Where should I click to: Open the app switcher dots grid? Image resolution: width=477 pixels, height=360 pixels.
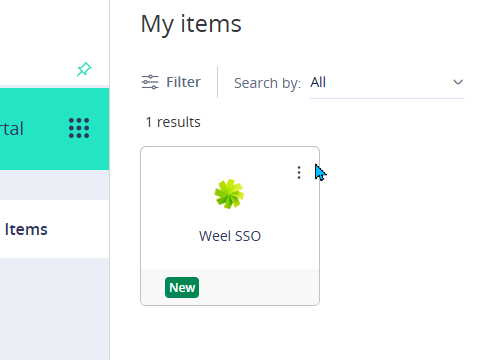(79, 128)
